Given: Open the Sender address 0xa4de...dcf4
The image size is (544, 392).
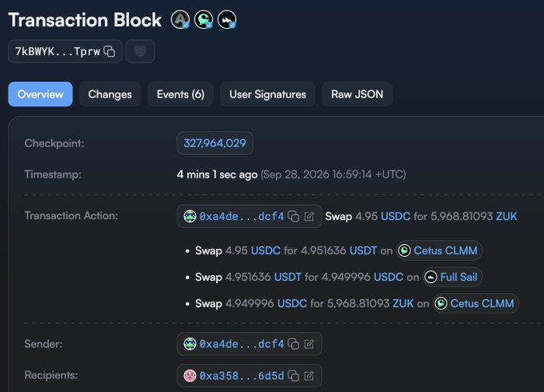Looking at the screenshot, I should (x=242, y=344).
